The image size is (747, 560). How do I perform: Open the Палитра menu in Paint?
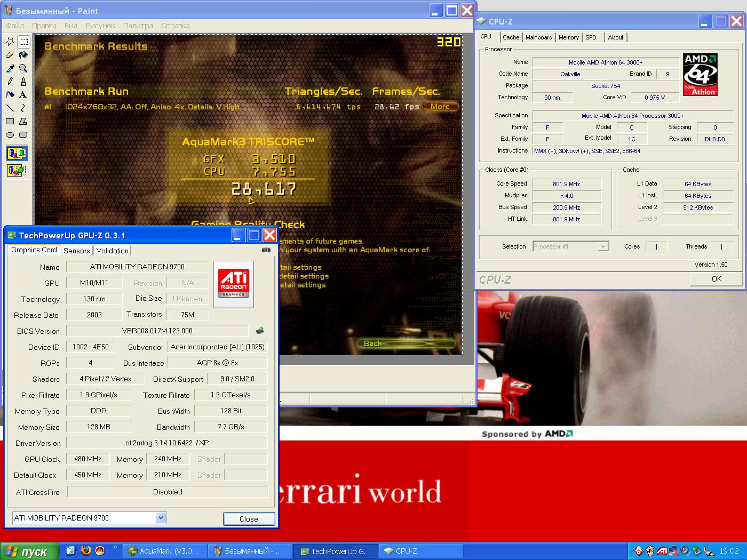tap(138, 26)
